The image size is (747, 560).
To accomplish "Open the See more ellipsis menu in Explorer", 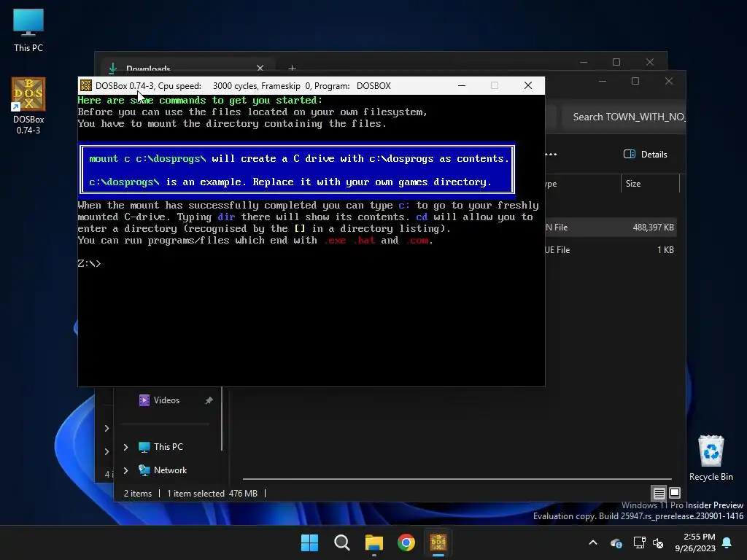I will (x=551, y=155).
